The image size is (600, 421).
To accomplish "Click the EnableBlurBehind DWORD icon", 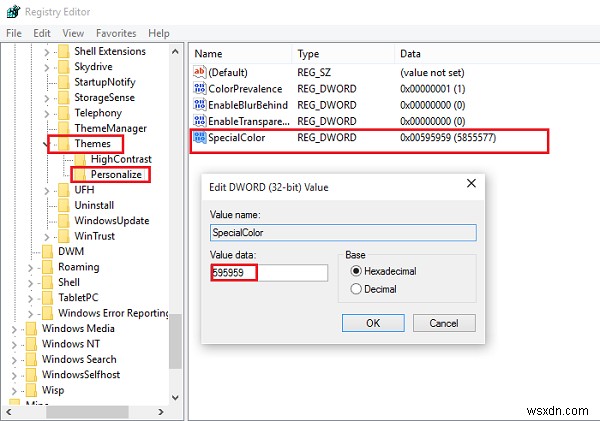I will pos(199,104).
